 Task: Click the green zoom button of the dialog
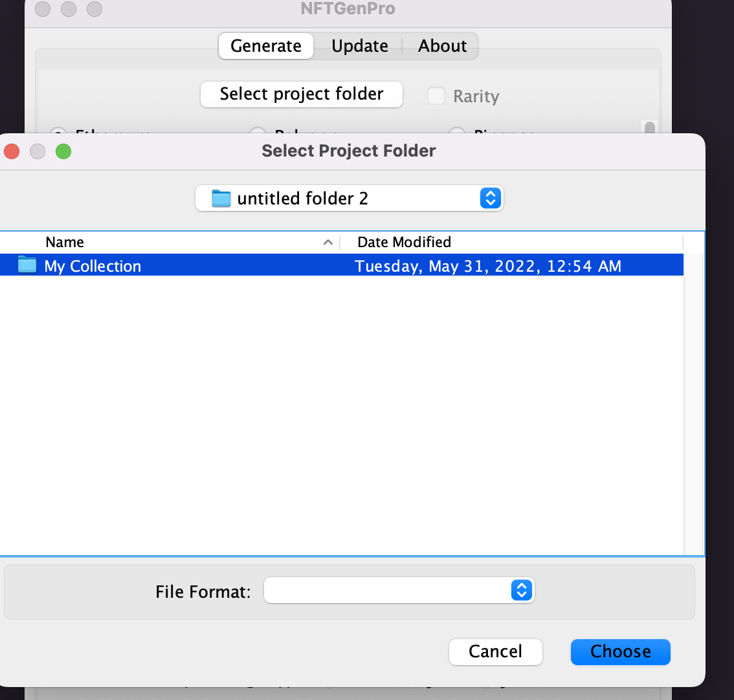click(63, 151)
